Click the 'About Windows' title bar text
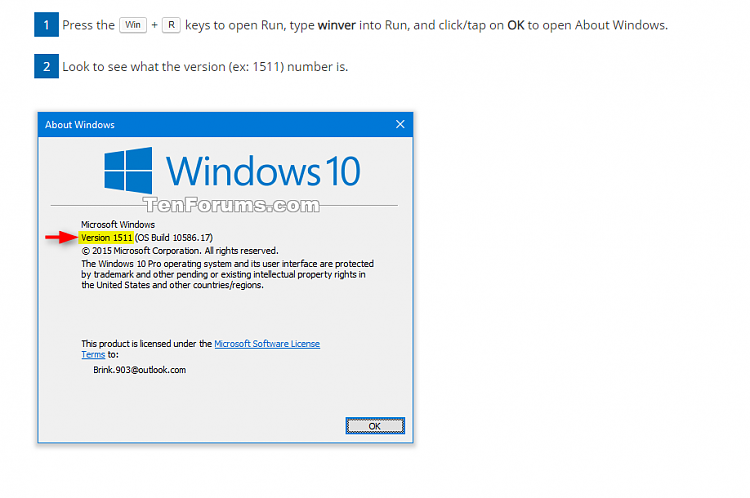 tap(80, 125)
